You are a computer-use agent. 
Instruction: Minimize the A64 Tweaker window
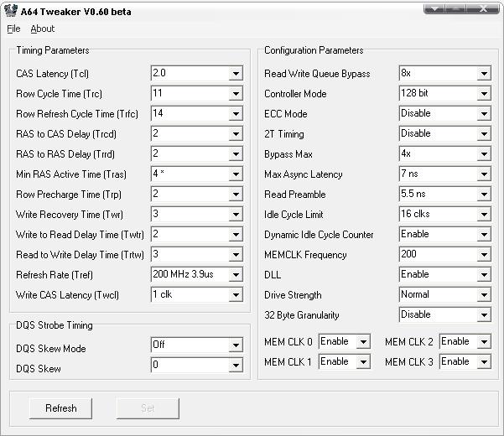click(434, 9)
